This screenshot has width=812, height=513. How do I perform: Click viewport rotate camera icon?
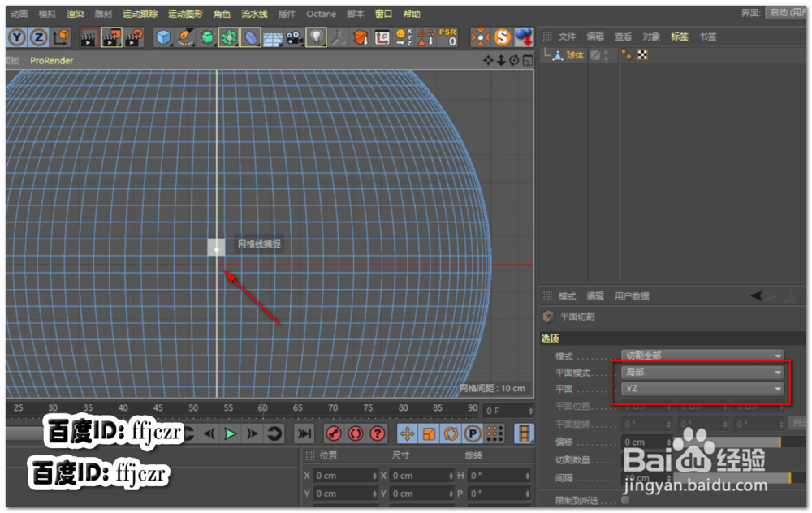click(x=514, y=61)
